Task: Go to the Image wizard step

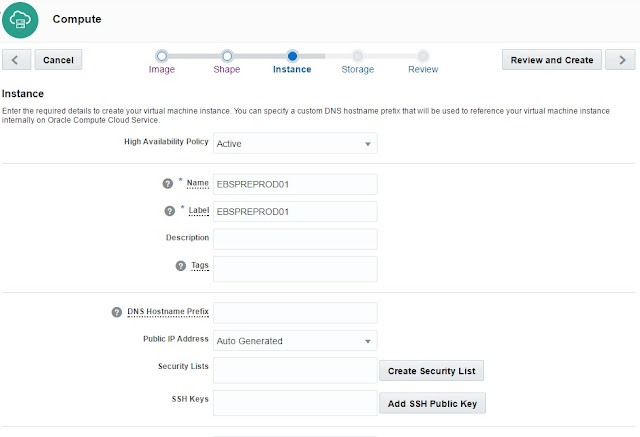Action: point(162,57)
